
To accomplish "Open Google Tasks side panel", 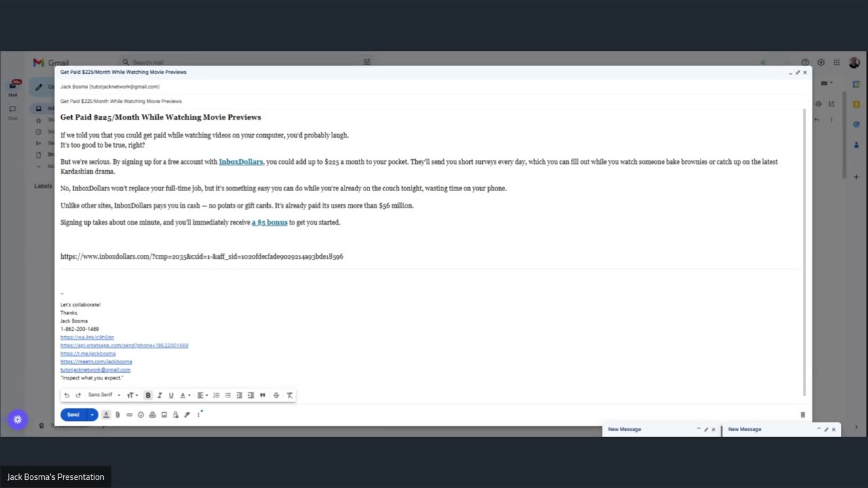I will 856,124.
